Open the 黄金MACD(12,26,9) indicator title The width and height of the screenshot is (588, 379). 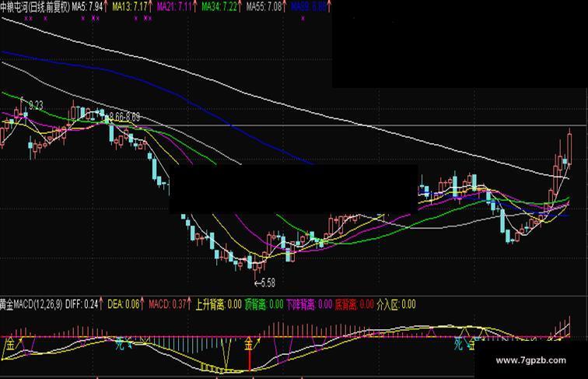pyautogui.click(x=31, y=304)
